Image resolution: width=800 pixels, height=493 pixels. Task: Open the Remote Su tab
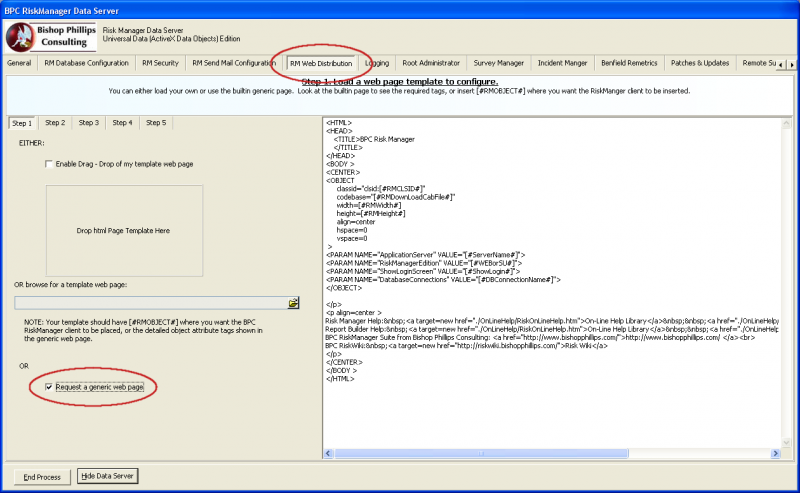[759, 63]
